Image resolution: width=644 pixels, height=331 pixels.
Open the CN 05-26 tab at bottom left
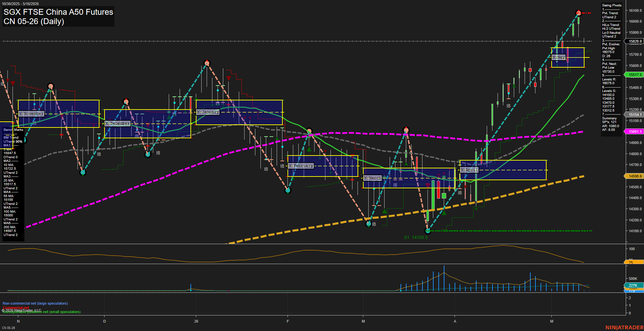click(9, 328)
